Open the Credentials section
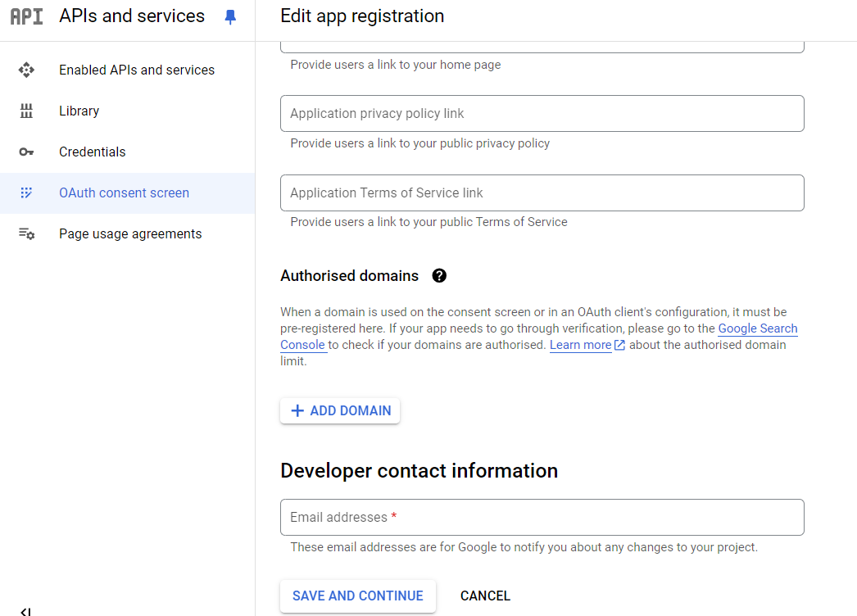The width and height of the screenshot is (857, 616). pyautogui.click(x=127, y=152)
